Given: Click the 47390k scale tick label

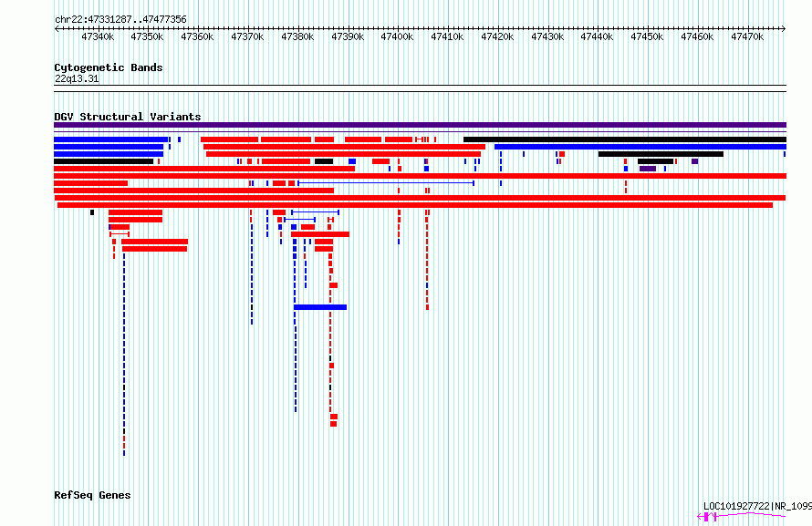Looking at the screenshot, I should click(x=348, y=36).
